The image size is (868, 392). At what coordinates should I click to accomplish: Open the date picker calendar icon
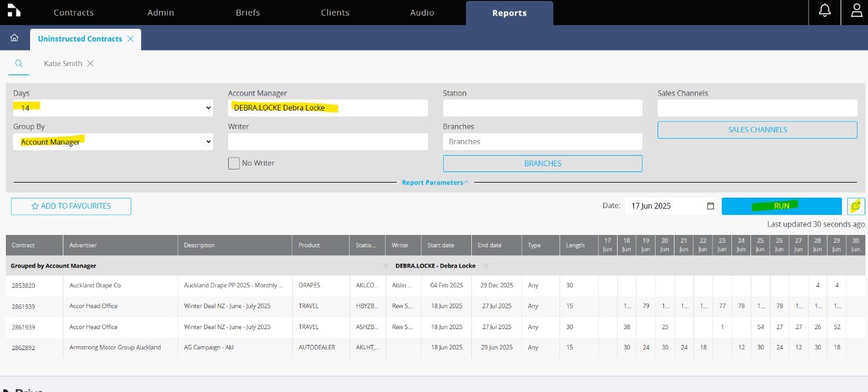coord(710,206)
